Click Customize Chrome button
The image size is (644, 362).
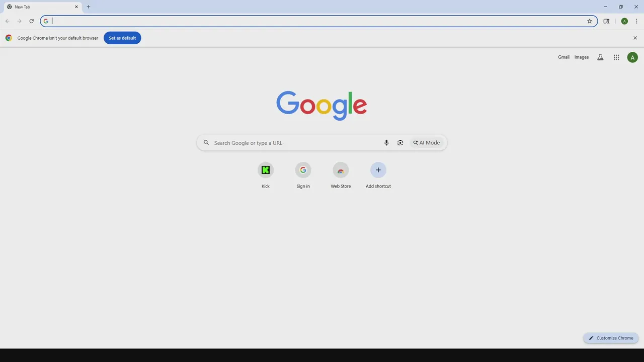[611, 338]
